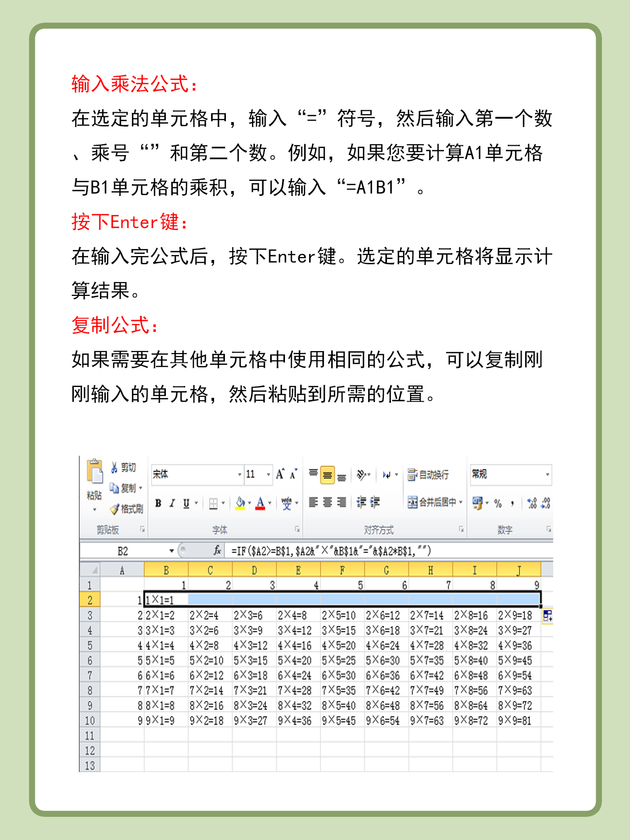Select the cell with 2×9=18
The height and width of the screenshot is (840, 630).
519,615
